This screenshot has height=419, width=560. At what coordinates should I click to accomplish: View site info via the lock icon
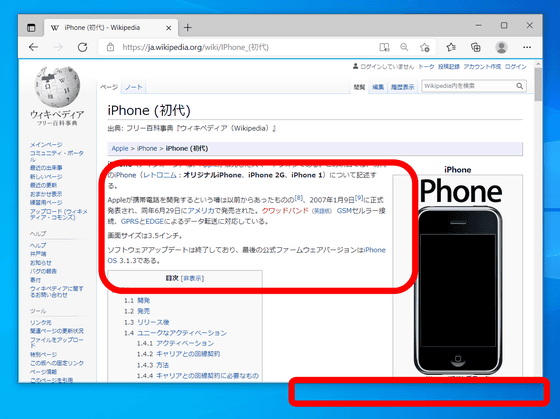coord(110,47)
